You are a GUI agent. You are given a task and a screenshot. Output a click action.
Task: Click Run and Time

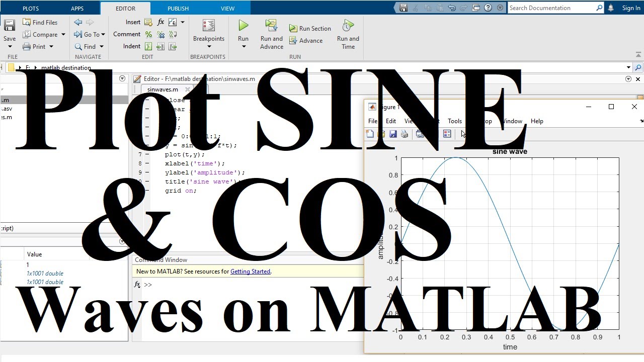(348, 34)
